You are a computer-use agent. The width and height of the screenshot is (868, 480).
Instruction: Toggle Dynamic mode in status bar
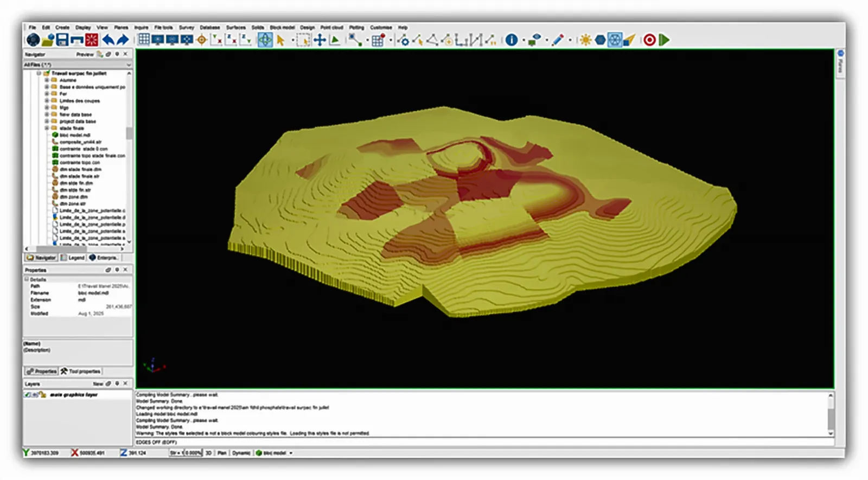(241, 453)
